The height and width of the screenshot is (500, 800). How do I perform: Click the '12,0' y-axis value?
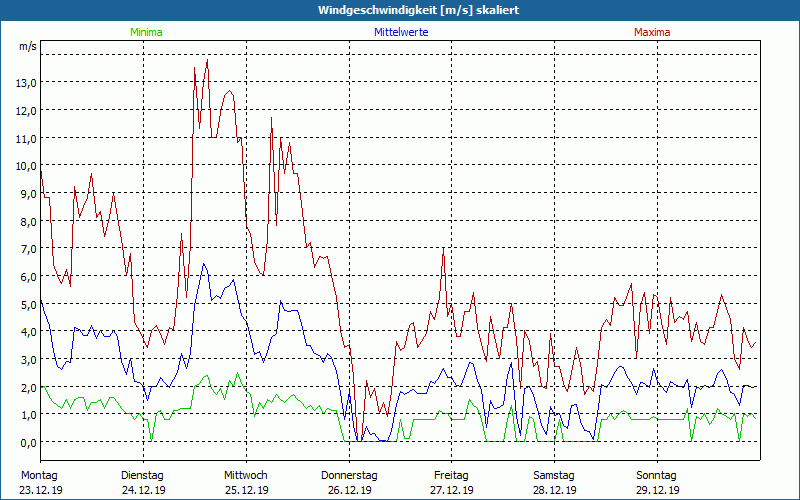26,111
